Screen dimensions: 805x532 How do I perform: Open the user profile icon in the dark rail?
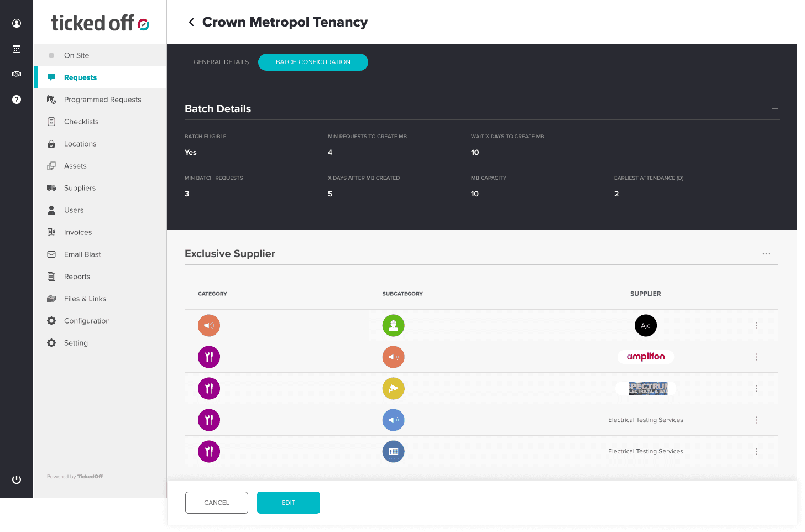tap(17, 23)
